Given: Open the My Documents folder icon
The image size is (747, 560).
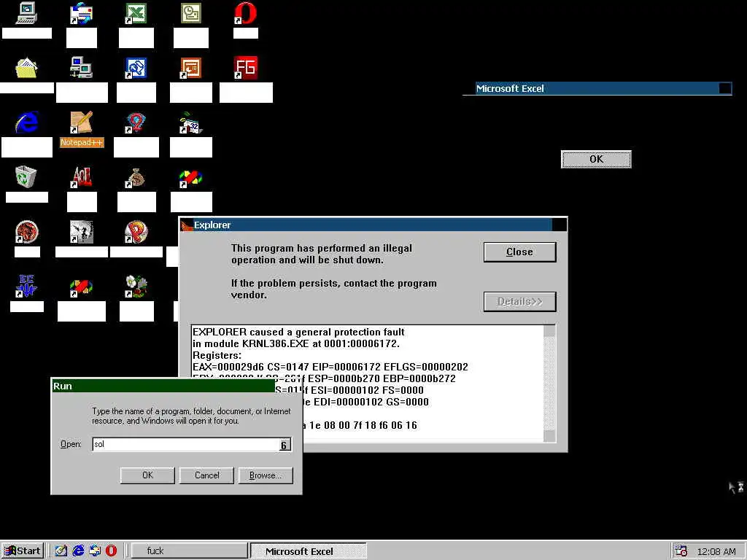Looking at the screenshot, I should [26, 68].
